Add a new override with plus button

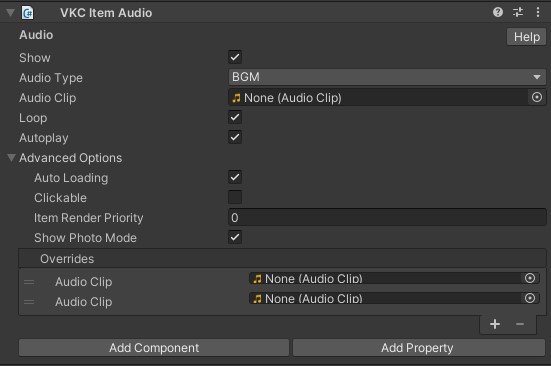(495, 324)
